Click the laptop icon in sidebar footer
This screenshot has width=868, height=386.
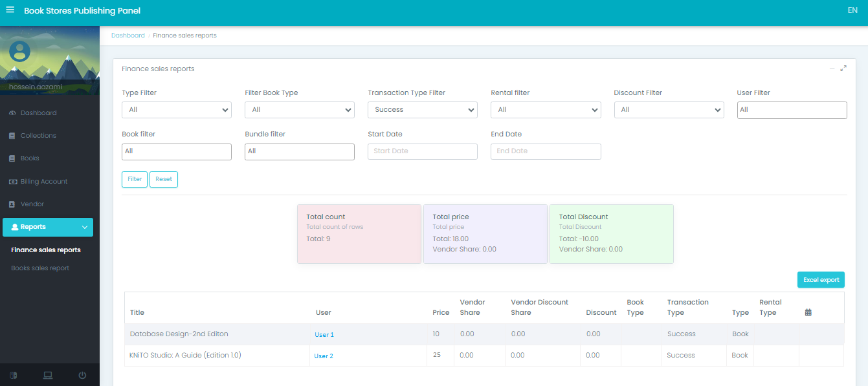click(x=48, y=375)
